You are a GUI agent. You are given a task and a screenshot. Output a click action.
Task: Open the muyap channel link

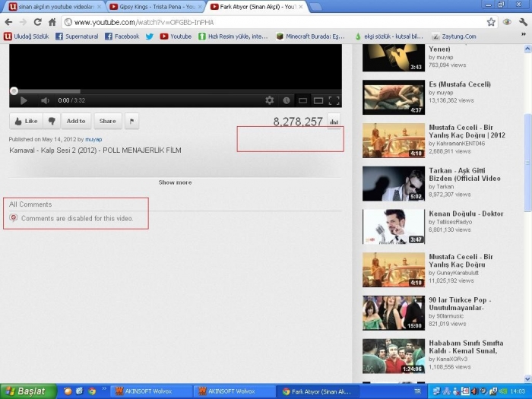pyautogui.click(x=93, y=139)
